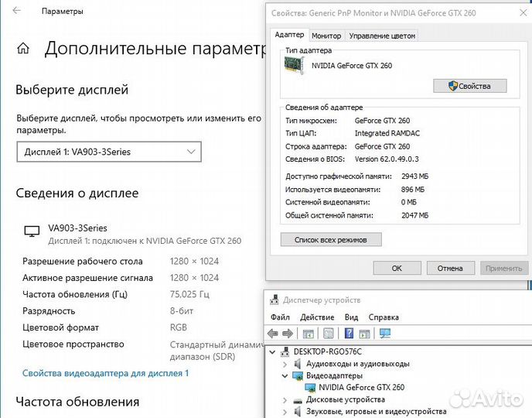532x418 pixels.
Task: Select the Видеоадаптеры category label
Action: point(334,375)
